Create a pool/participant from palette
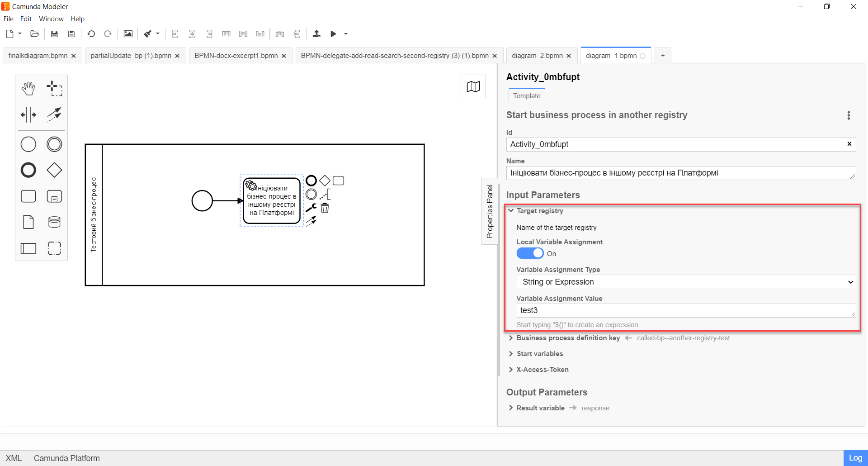The height and width of the screenshot is (466, 868). click(x=28, y=248)
